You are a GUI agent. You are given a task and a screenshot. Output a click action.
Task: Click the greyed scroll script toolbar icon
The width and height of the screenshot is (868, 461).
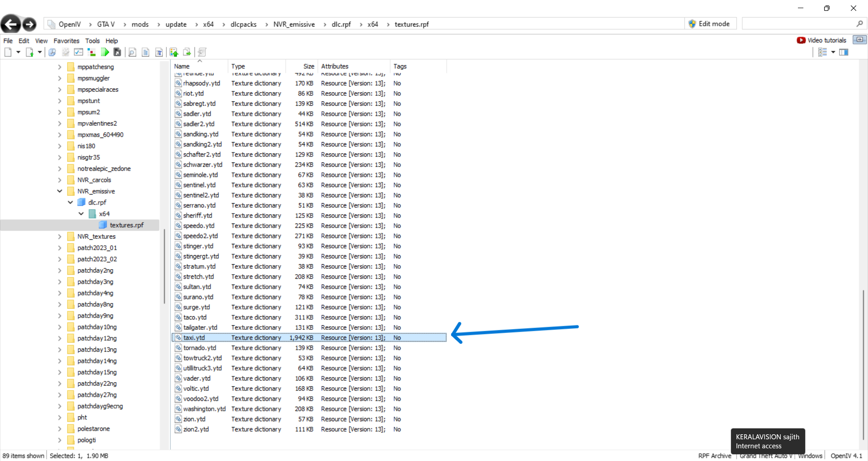[x=202, y=52]
